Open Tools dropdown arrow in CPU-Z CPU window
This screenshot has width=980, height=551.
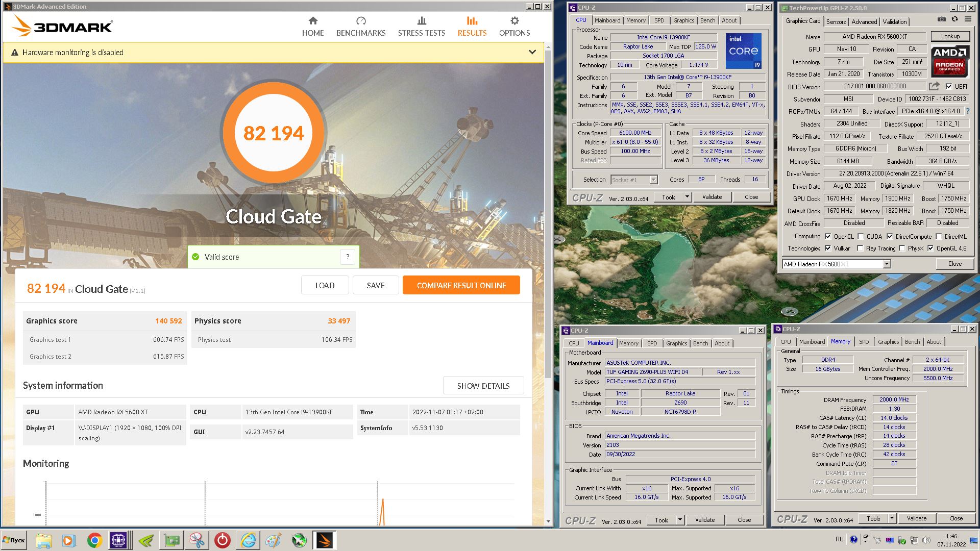pos(687,197)
